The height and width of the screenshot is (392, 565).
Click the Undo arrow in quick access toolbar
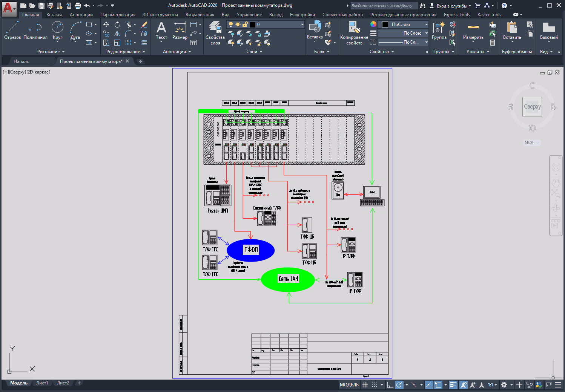click(x=87, y=6)
